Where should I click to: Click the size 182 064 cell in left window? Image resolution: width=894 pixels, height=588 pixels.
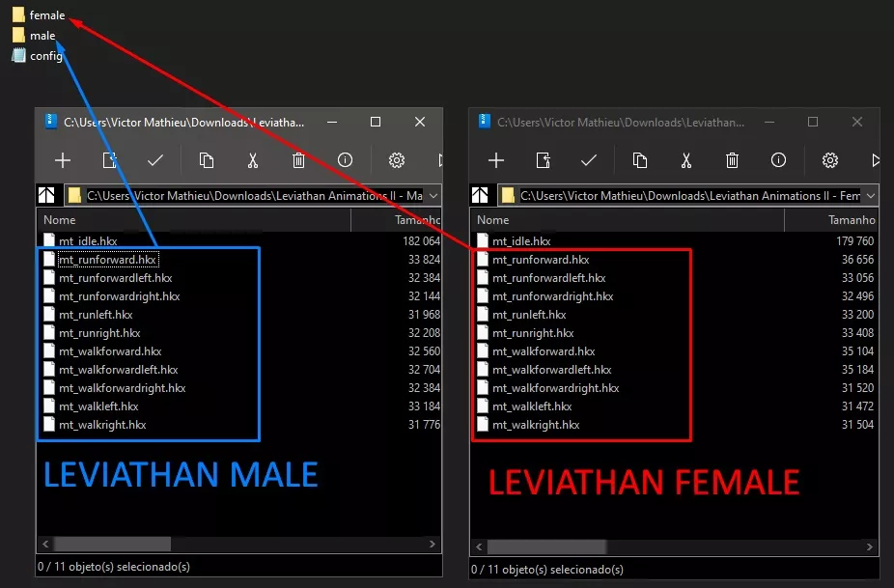[x=421, y=240]
